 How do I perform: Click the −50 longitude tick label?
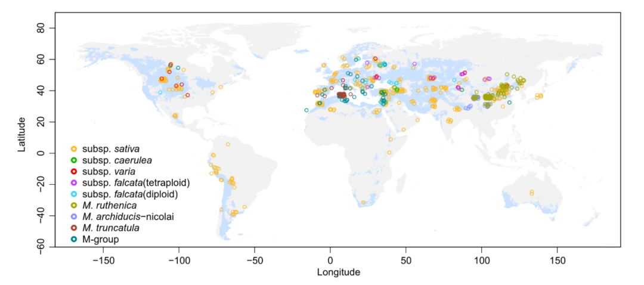(x=254, y=261)
